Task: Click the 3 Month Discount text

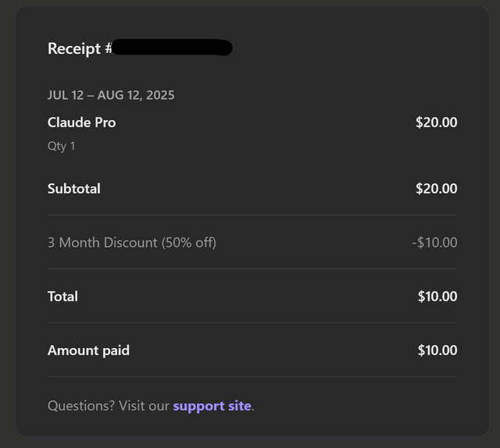Action: [x=131, y=243]
